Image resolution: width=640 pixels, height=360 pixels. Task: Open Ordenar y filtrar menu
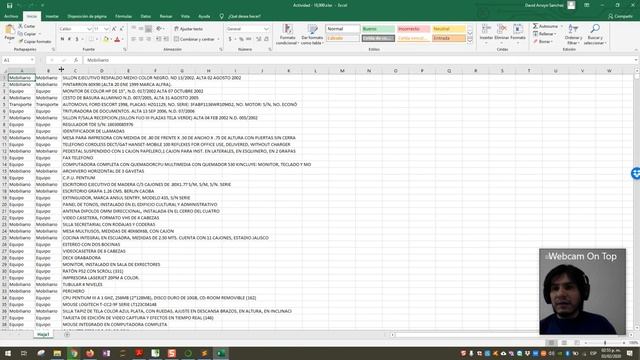(x=573, y=34)
